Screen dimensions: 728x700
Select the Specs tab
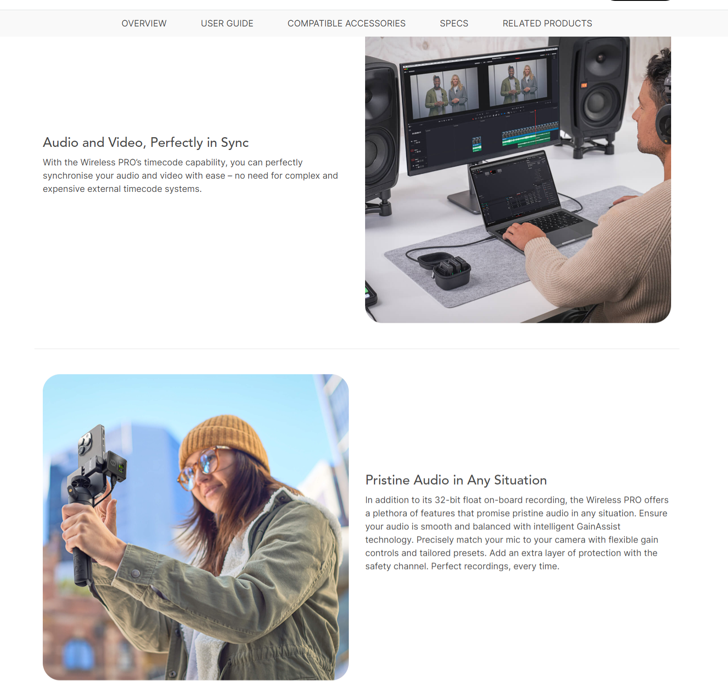[x=454, y=23]
